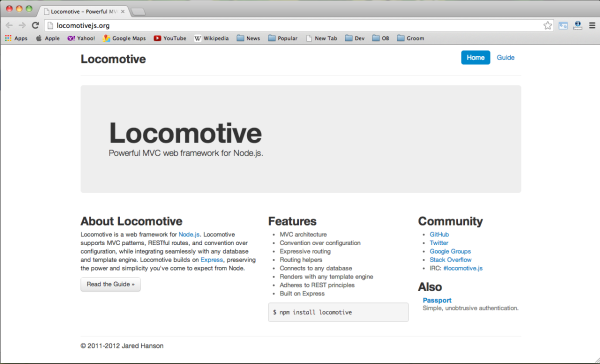Expand the News bookmarks folder

pyautogui.click(x=248, y=38)
